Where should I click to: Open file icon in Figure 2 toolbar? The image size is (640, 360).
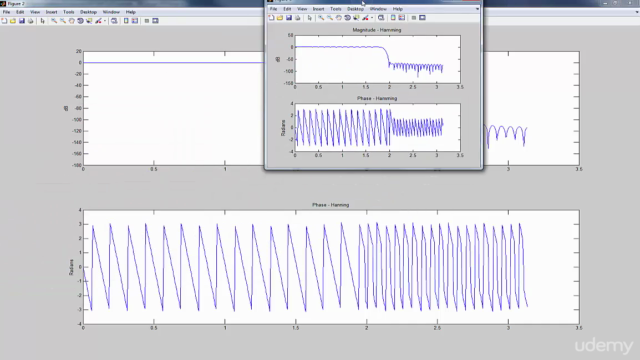pyautogui.click(x=13, y=21)
